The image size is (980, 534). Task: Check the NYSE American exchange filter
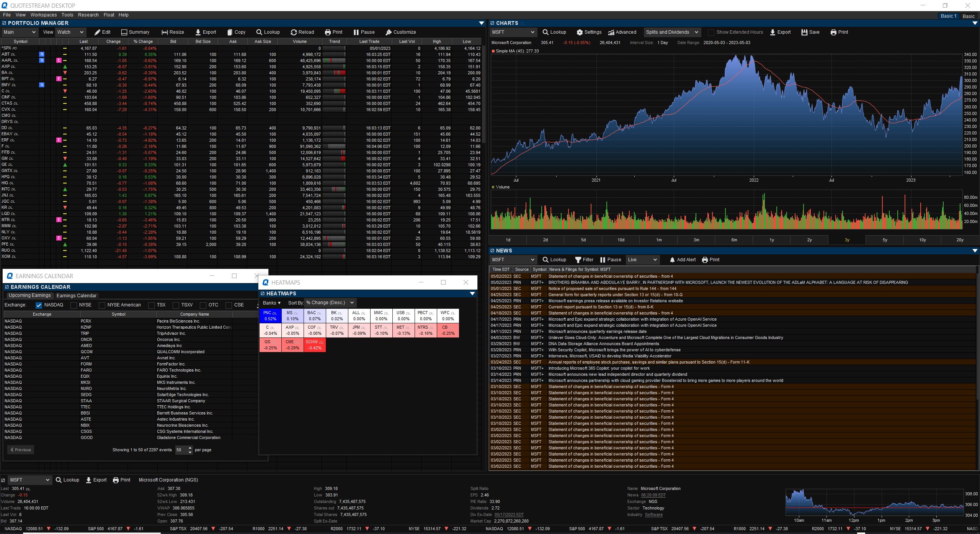pos(102,305)
